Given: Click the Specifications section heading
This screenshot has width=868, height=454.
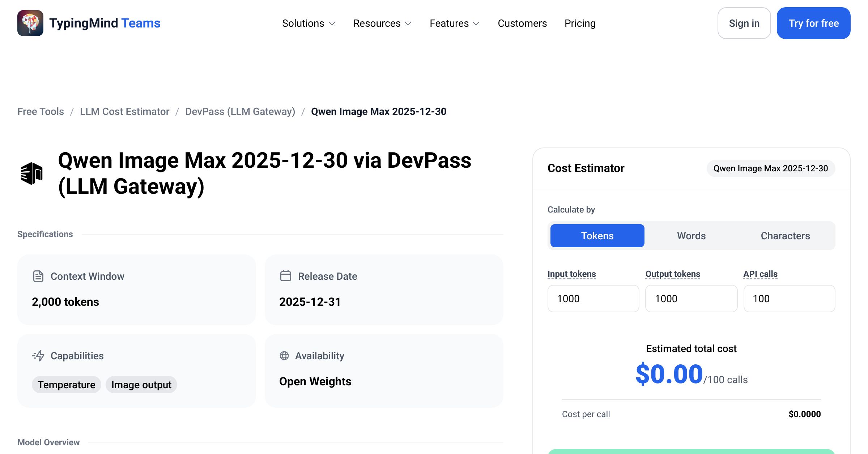Looking at the screenshot, I should tap(45, 234).
